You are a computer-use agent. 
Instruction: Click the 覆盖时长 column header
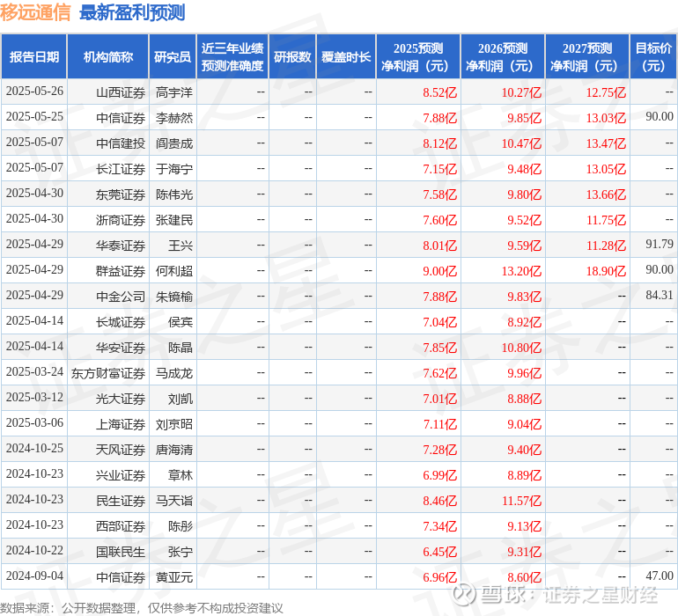pos(346,56)
